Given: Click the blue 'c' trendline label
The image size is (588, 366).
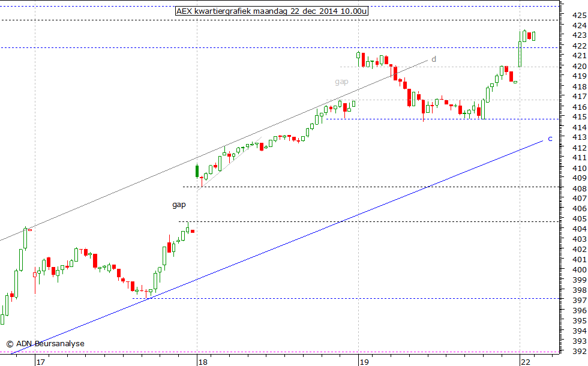Looking at the screenshot, I should [550, 139].
